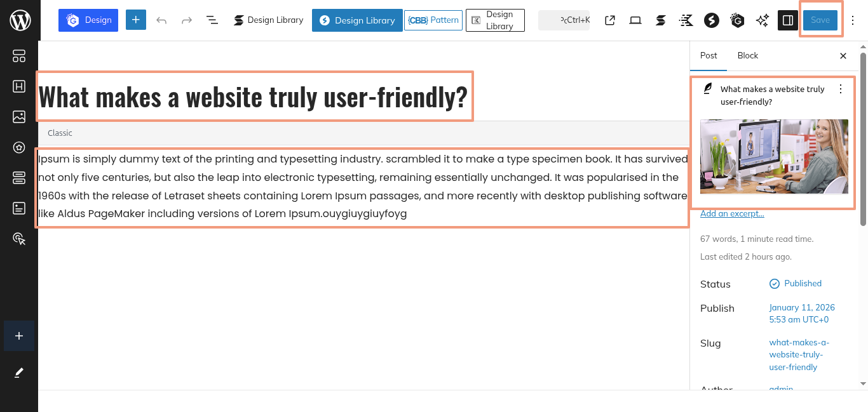Open the Document Overview list icon
The height and width of the screenshot is (412, 868).
coord(212,20)
